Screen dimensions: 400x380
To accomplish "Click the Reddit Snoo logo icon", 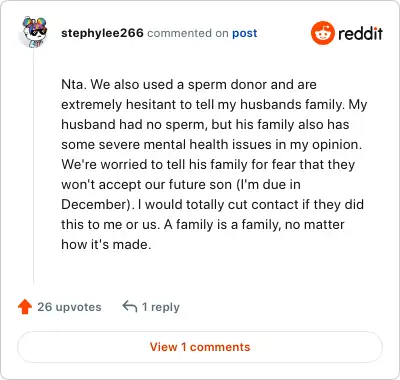I will [322, 33].
